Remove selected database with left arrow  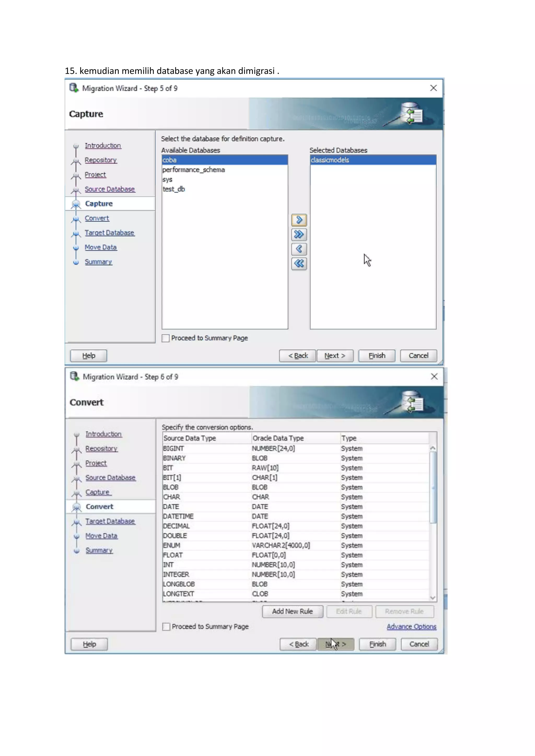(299, 249)
